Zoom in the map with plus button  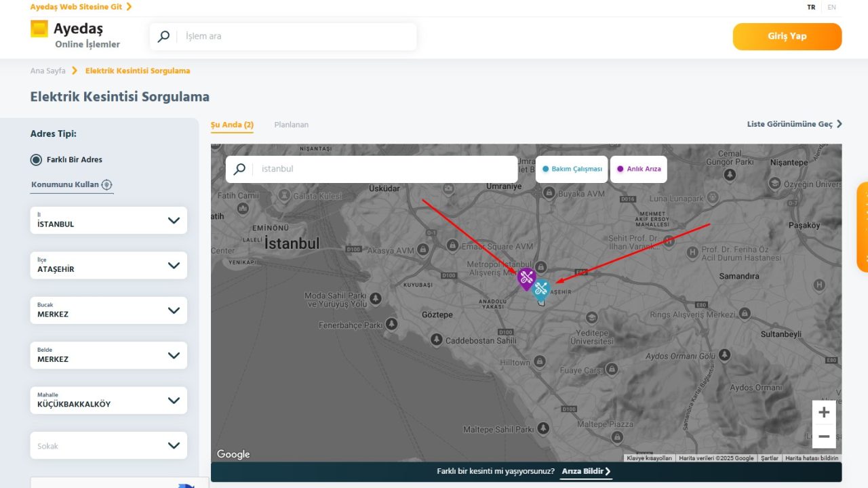824,412
